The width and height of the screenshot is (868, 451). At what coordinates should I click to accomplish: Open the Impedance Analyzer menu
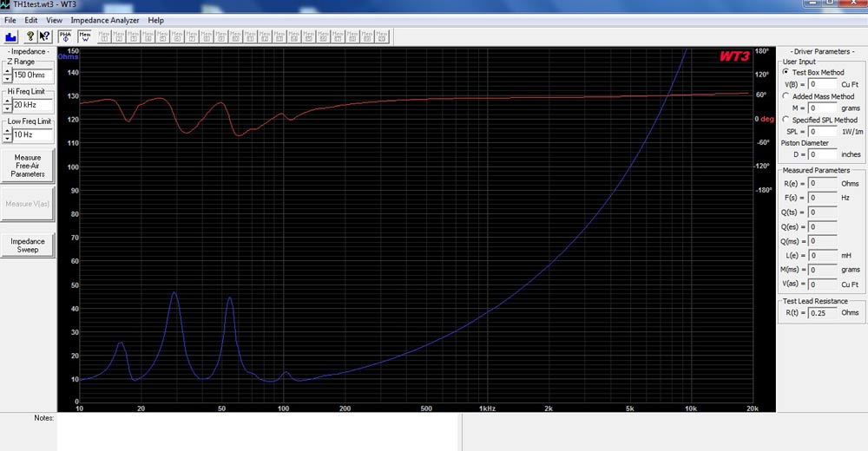click(105, 20)
